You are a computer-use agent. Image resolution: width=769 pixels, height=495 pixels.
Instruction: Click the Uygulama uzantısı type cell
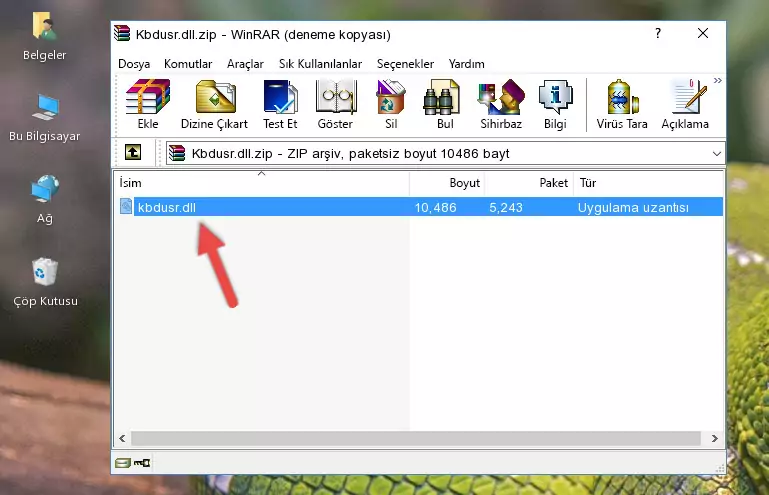[633, 208]
